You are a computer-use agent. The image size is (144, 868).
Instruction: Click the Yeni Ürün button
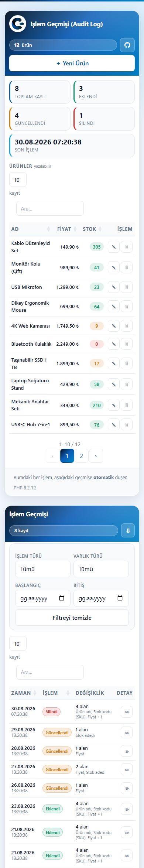click(72, 63)
